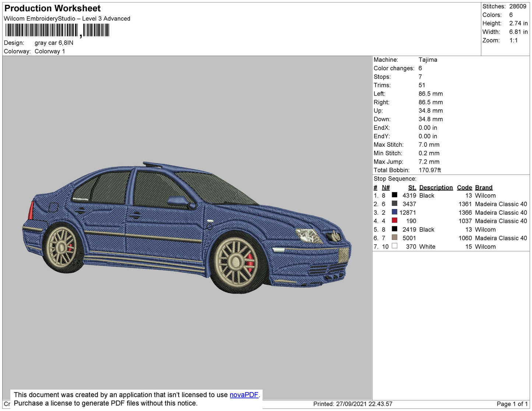Click the 'Page 1 of 1' footer text
The image size is (532, 411).
coord(512,404)
